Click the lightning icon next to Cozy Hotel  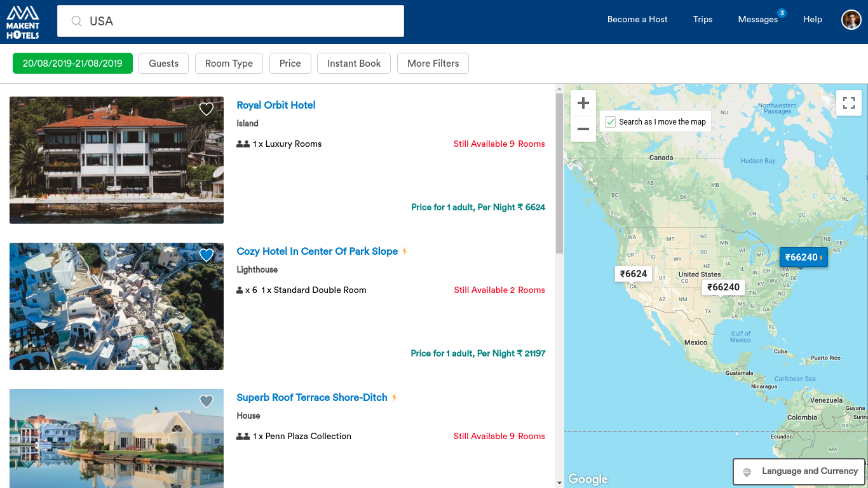click(x=405, y=251)
